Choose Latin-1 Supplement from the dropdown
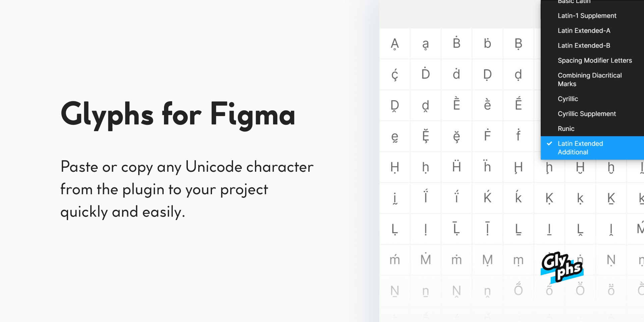The height and width of the screenshot is (322, 644). pyautogui.click(x=587, y=16)
